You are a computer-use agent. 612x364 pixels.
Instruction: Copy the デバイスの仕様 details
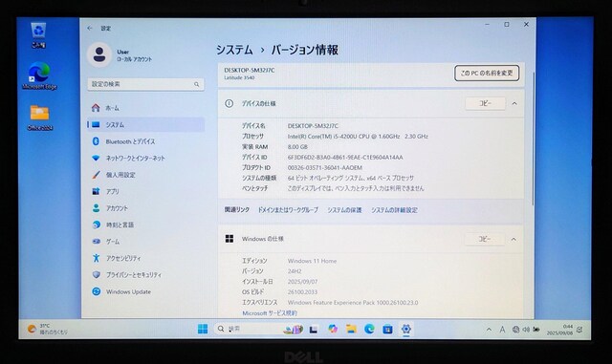(485, 103)
